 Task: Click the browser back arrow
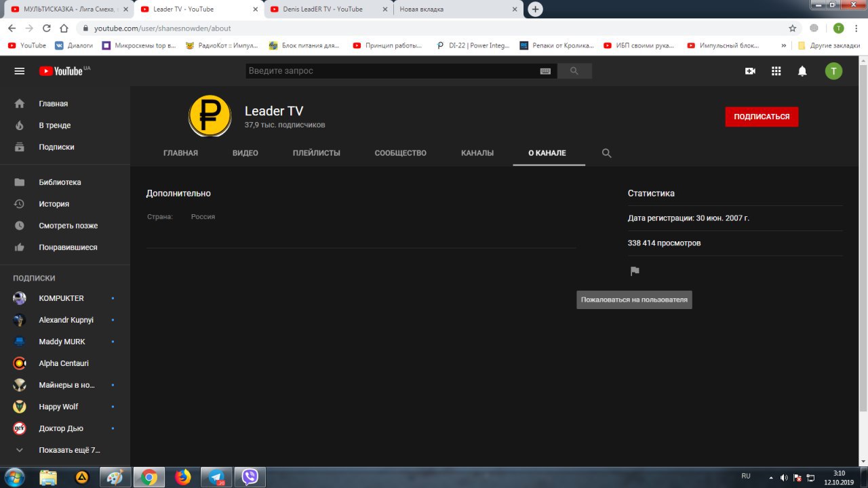(x=12, y=28)
